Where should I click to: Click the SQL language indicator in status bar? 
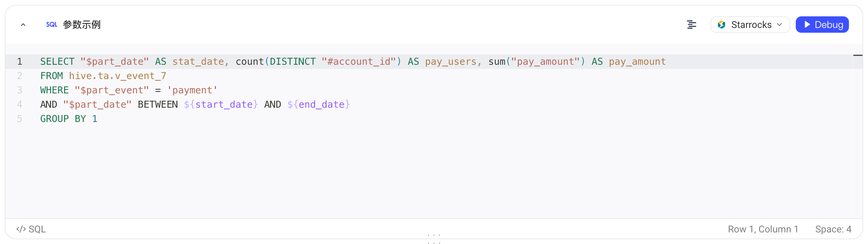pyautogui.click(x=31, y=229)
